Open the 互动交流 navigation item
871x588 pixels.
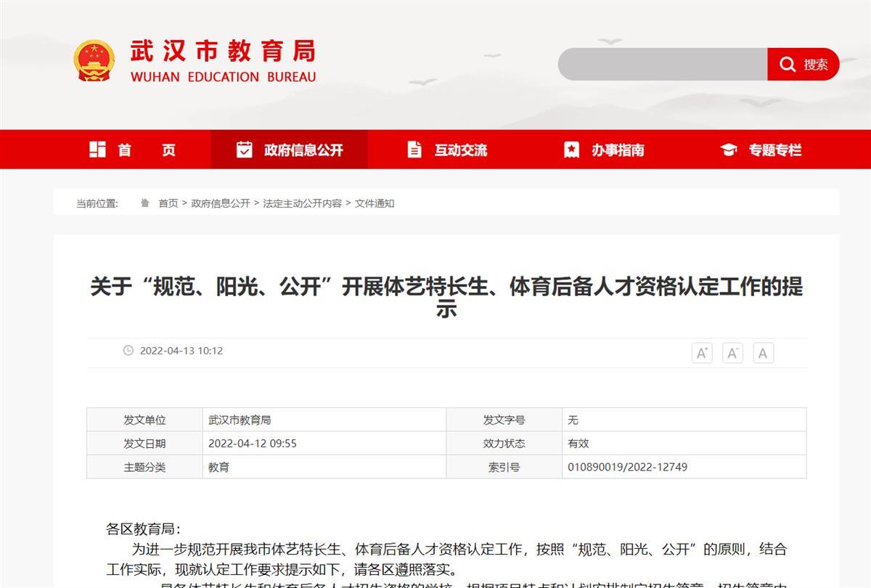(x=446, y=150)
